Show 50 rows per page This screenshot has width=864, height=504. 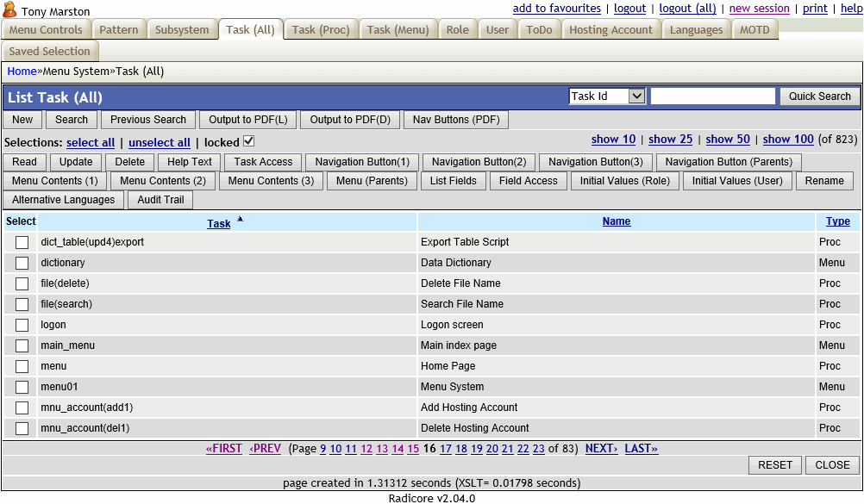click(727, 139)
